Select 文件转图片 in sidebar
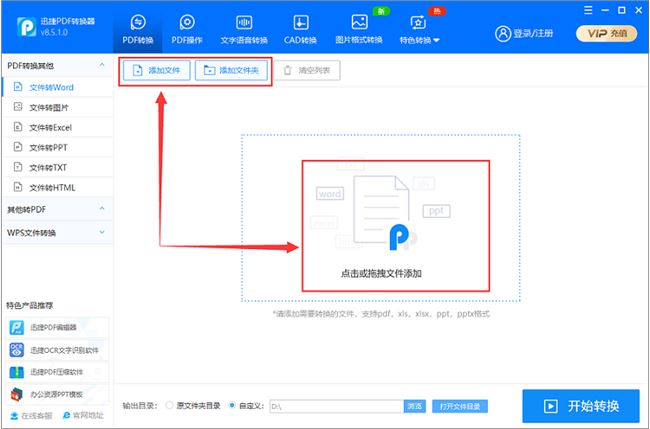This screenshot has width=650, height=429. (58, 107)
